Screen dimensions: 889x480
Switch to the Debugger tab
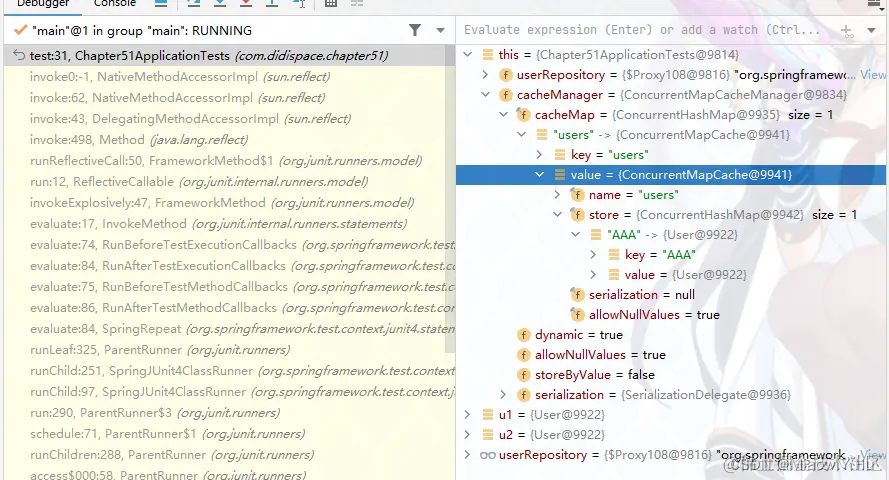[43, 3]
